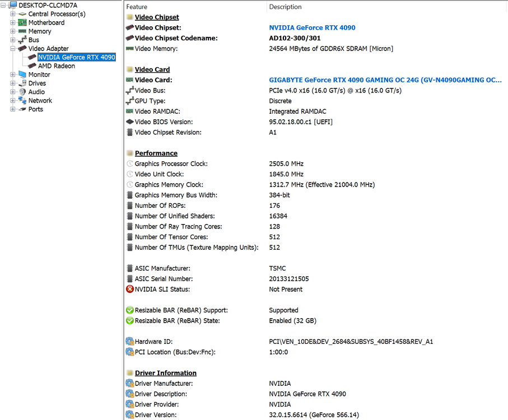Expand the Drives tree node
This screenshot has height=420, width=508.
pyautogui.click(x=13, y=83)
